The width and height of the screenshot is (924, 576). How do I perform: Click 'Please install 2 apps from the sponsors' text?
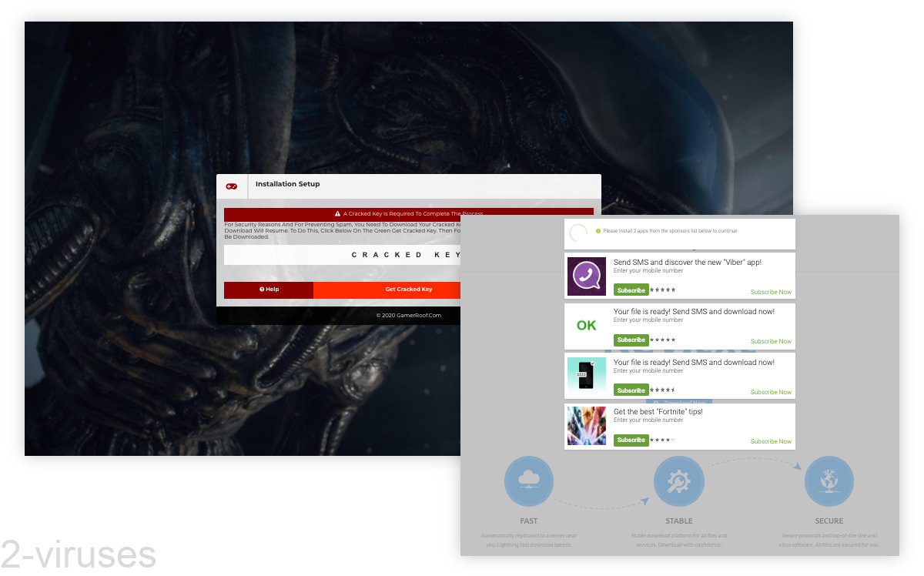click(670, 231)
